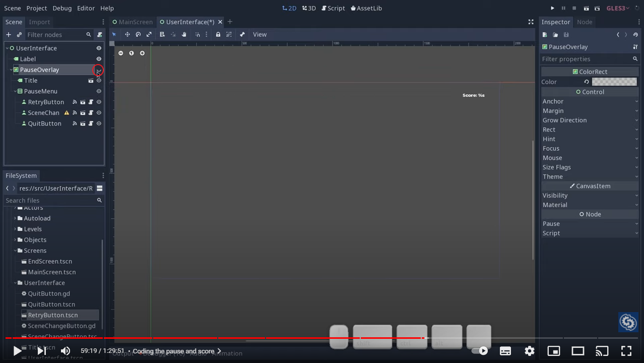The height and width of the screenshot is (363, 644).
Task: Zoom out the canvas with minus icon
Action: click(x=120, y=53)
